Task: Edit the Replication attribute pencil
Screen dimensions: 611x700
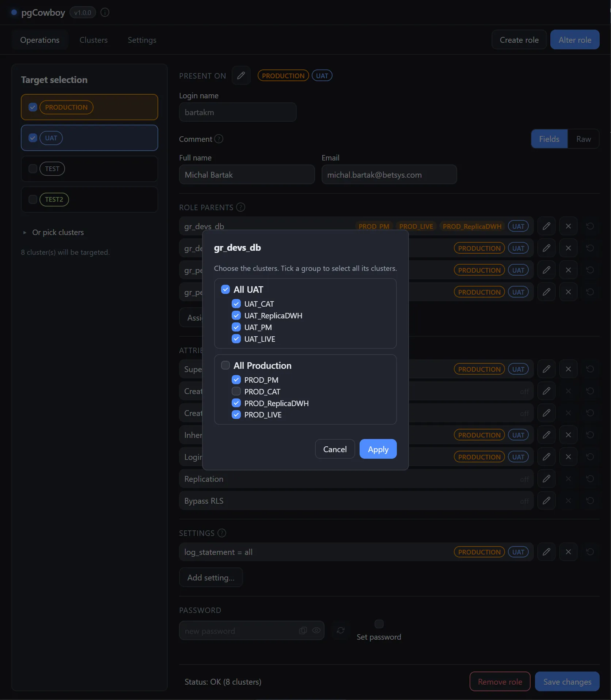Action: [x=546, y=478]
